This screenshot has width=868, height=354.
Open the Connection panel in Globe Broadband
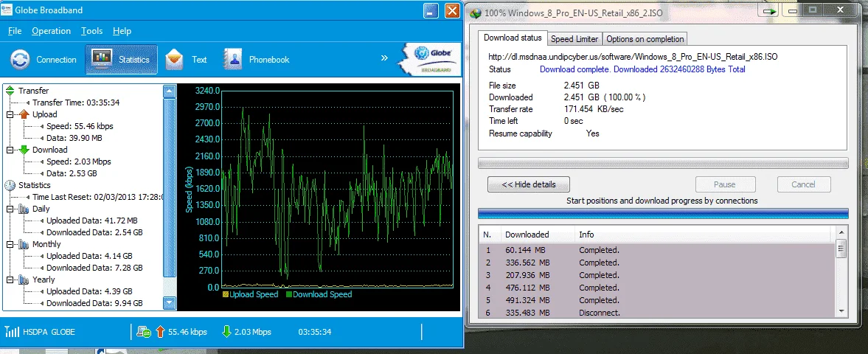pos(44,59)
